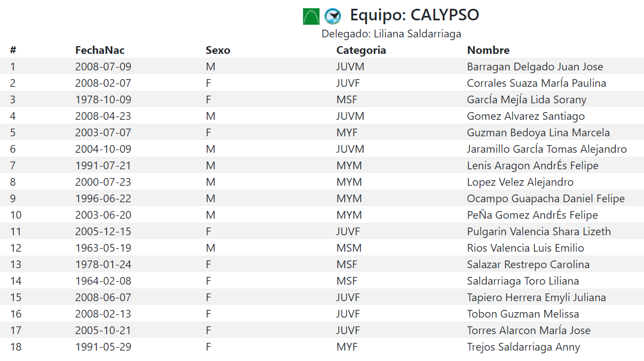
Task: Click category MYF for Guzman Bedoya
Action: pos(346,133)
